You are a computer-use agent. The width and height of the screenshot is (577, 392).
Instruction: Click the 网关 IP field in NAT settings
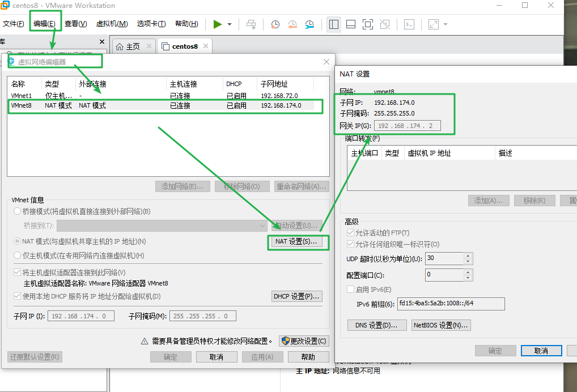408,126
